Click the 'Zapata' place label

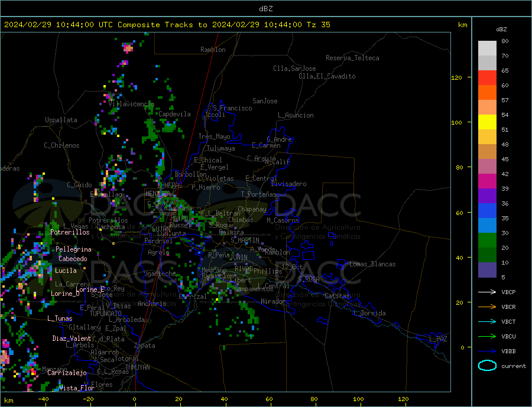pos(145,346)
